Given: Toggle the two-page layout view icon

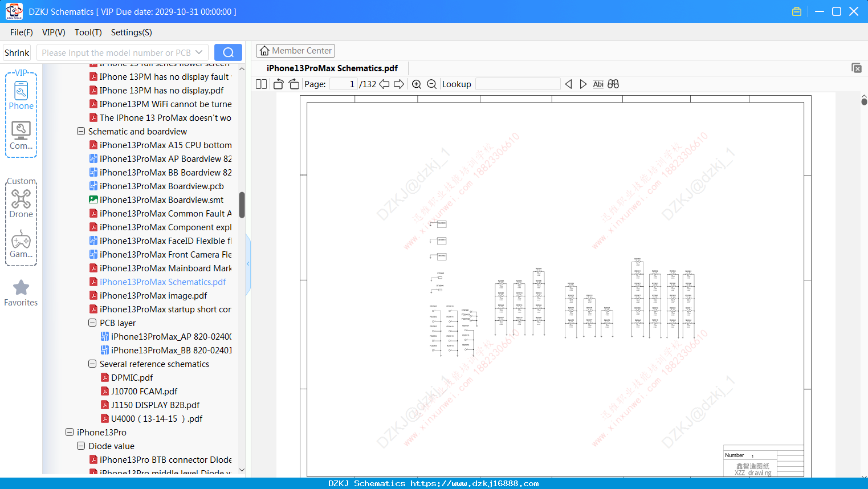Looking at the screenshot, I should tap(262, 84).
